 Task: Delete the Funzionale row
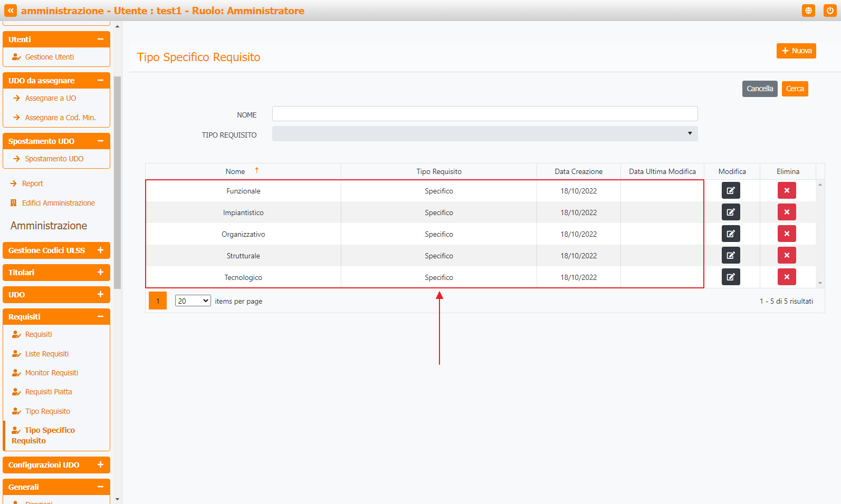click(787, 190)
